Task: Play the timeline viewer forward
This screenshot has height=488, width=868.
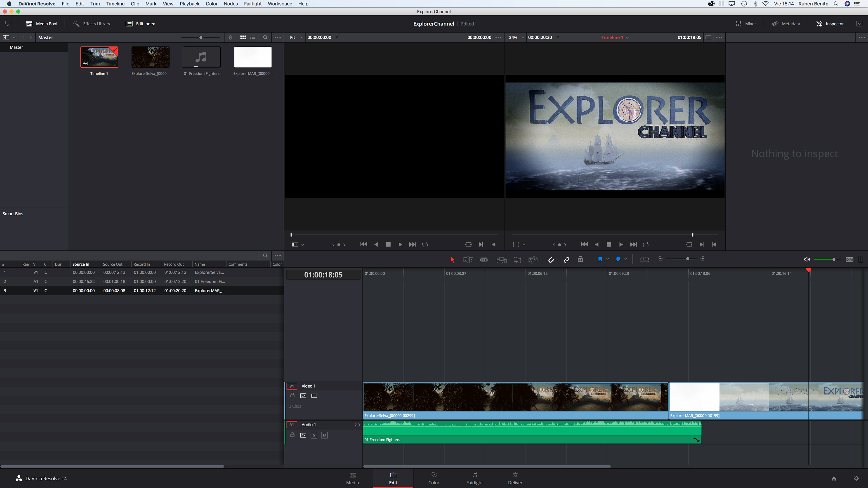Action: click(621, 244)
